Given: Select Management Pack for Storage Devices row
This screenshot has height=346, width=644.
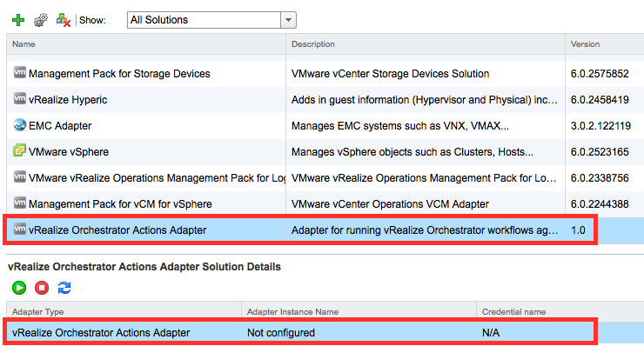Looking at the screenshot, I should pos(325,74).
